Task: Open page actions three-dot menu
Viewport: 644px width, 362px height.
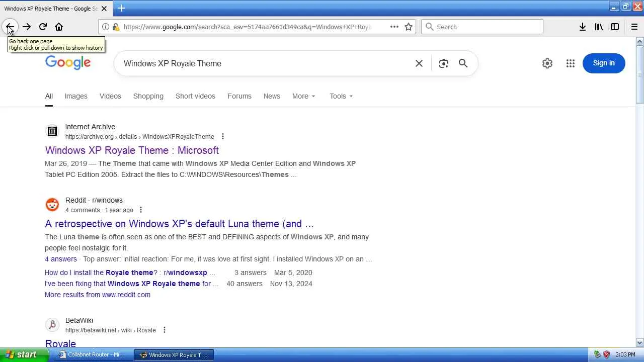Action: coord(394,27)
